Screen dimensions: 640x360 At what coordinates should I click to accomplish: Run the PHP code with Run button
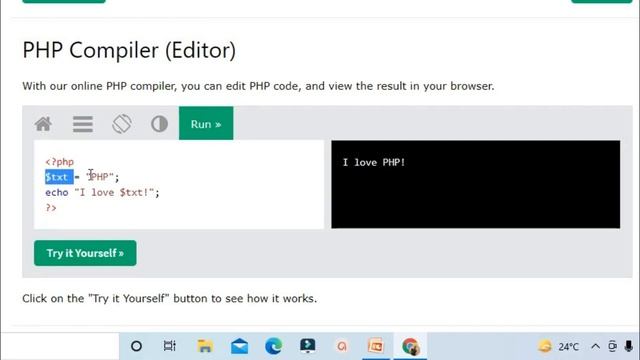coord(206,123)
